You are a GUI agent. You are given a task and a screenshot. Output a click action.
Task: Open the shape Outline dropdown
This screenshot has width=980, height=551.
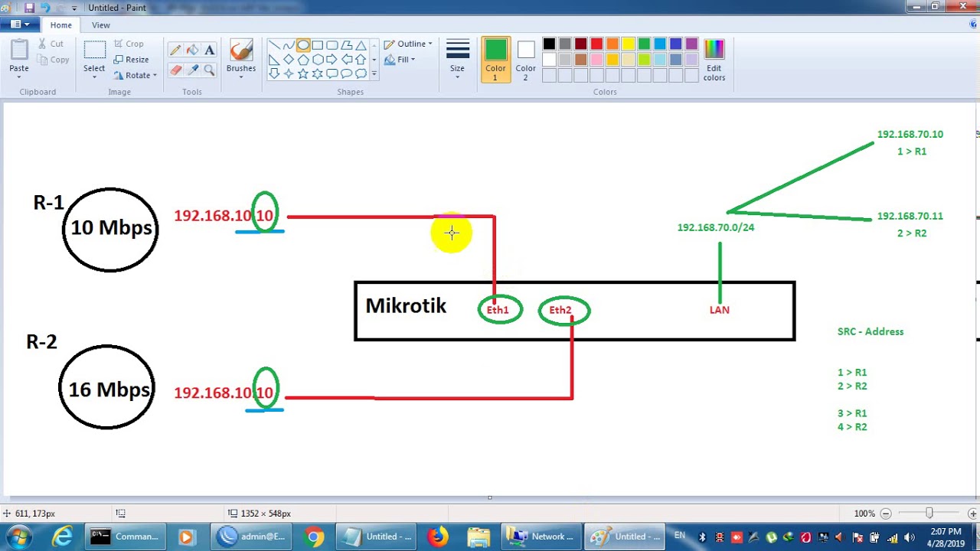click(x=408, y=44)
